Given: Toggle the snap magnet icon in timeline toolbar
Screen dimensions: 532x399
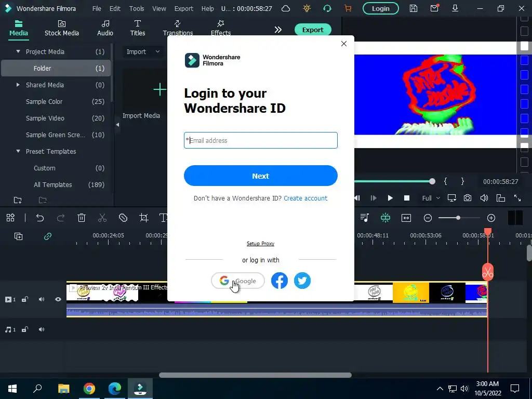Looking at the screenshot, I should (385, 218).
